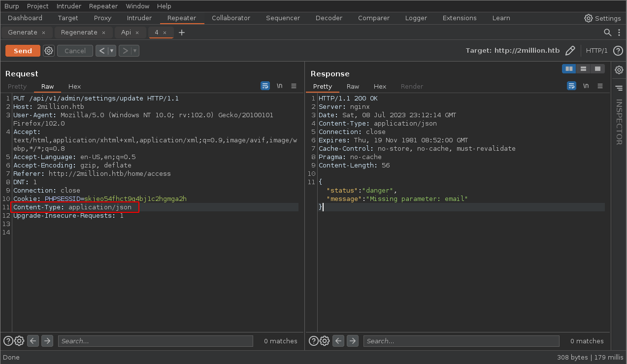Switch to the Regenerate repeater tab

[x=79, y=33]
